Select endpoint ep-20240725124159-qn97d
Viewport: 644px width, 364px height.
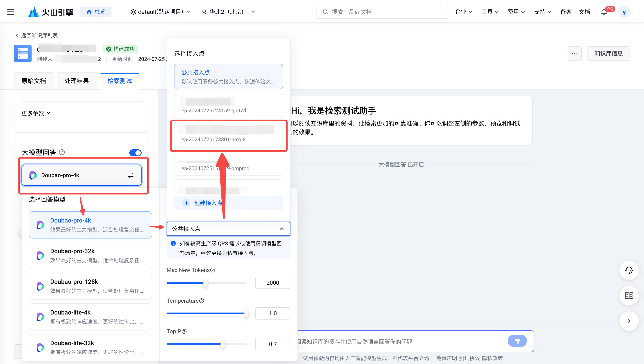[228, 105]
